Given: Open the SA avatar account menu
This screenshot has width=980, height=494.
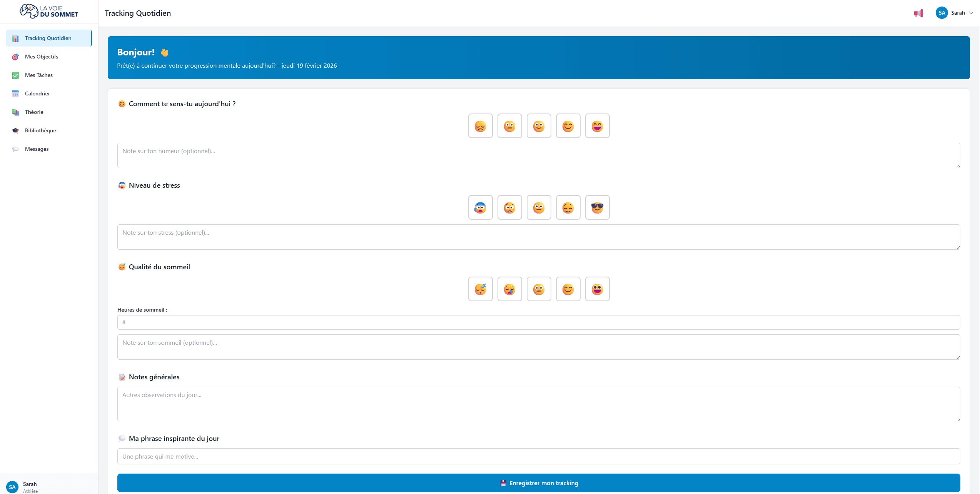Looking at the screenshot, I should click(942, 13).
